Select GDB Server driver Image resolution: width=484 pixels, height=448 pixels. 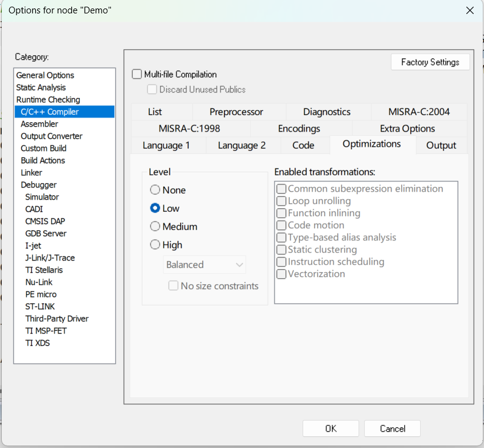[65, 234]
